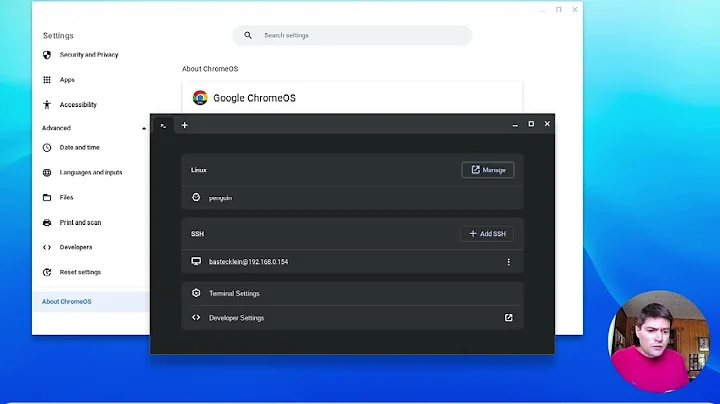Click the search magnifier icon
Image resolution: width=720 pixels, height=404 pixels.
point(248,35)
